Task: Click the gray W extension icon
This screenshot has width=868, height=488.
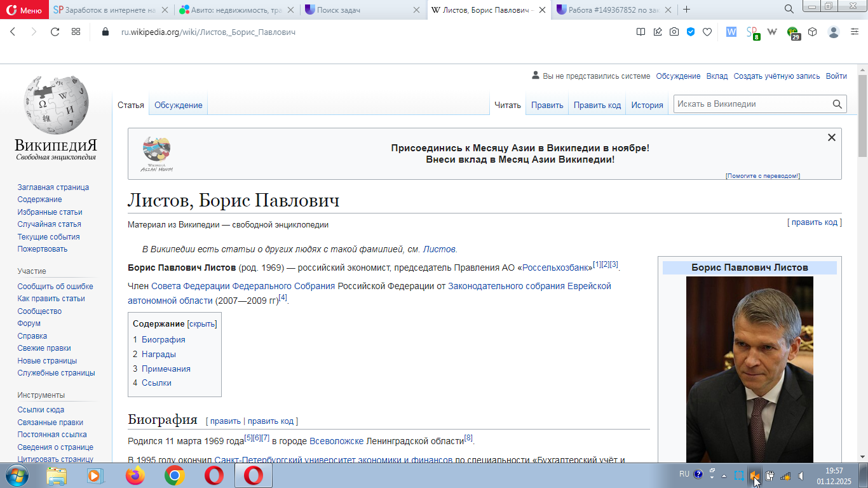Action: [x=773, y=32]
